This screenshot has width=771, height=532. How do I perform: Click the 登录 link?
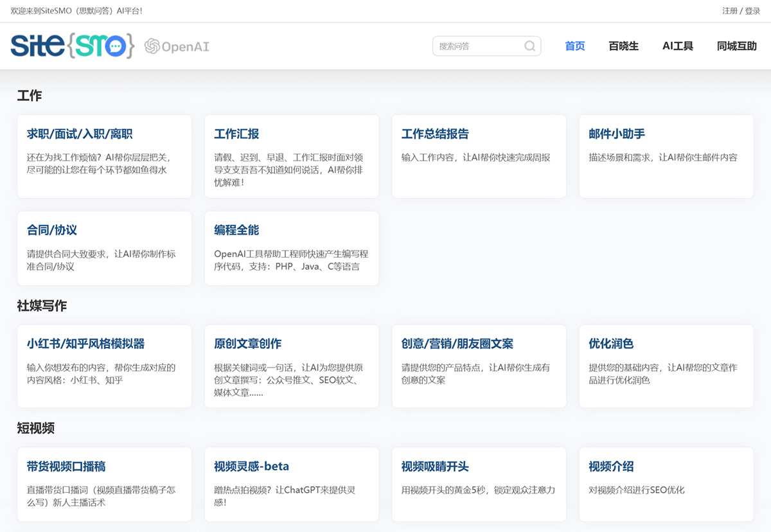click(752, 10)
